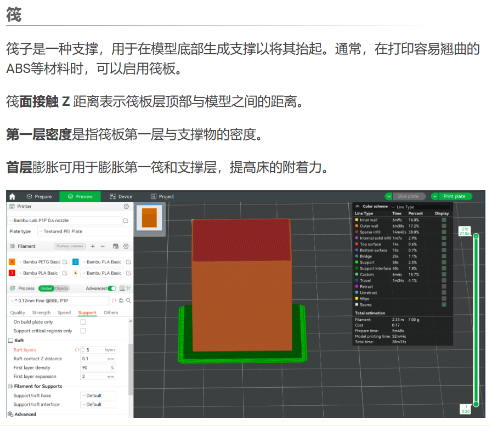The width and height of the screenshot is (490, 426).
Task: Open Slice plate dropdown arrow
Action: [389, 196]
